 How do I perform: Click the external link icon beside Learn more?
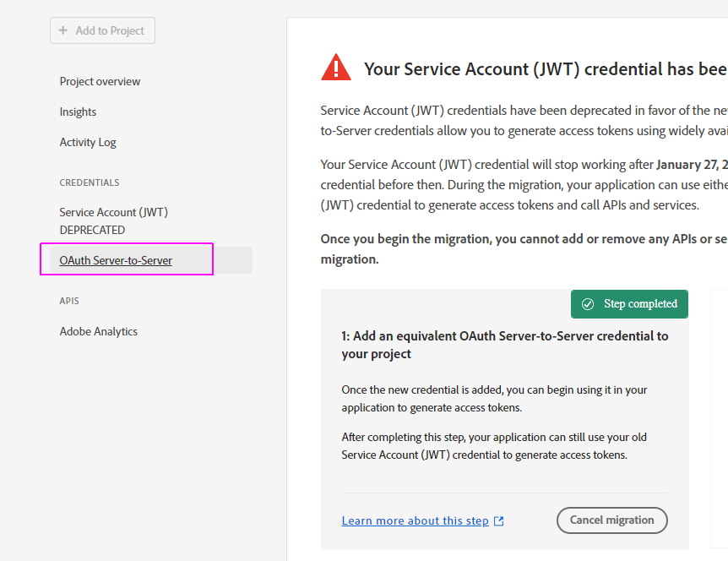tap(498, 521)
